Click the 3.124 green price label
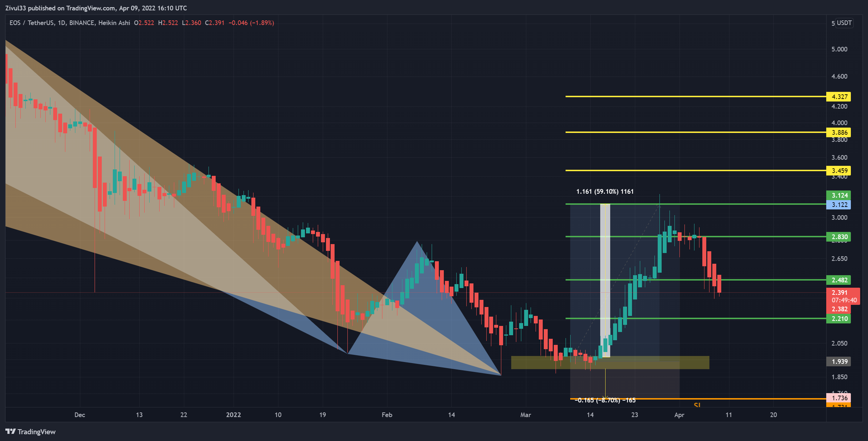Viewport: 868px width, 441px height. 839,195
